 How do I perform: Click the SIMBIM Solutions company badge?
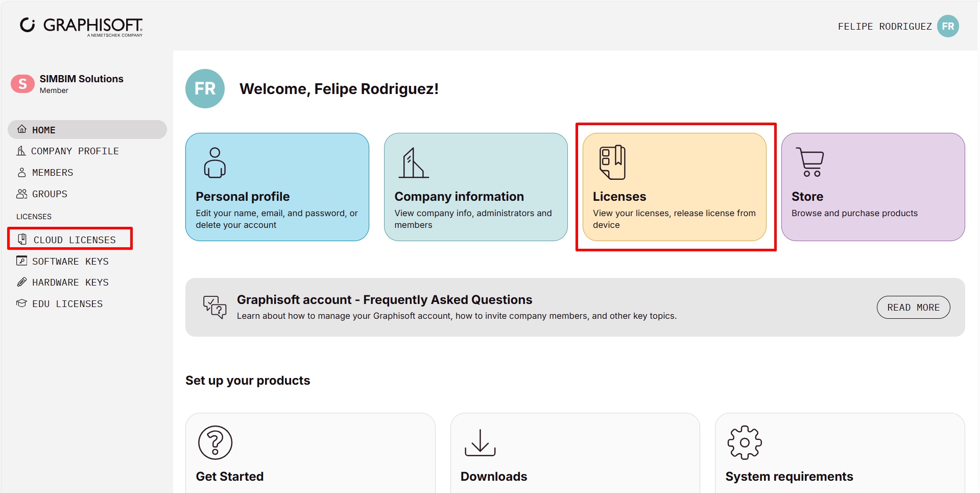click(x=22, y=84)
